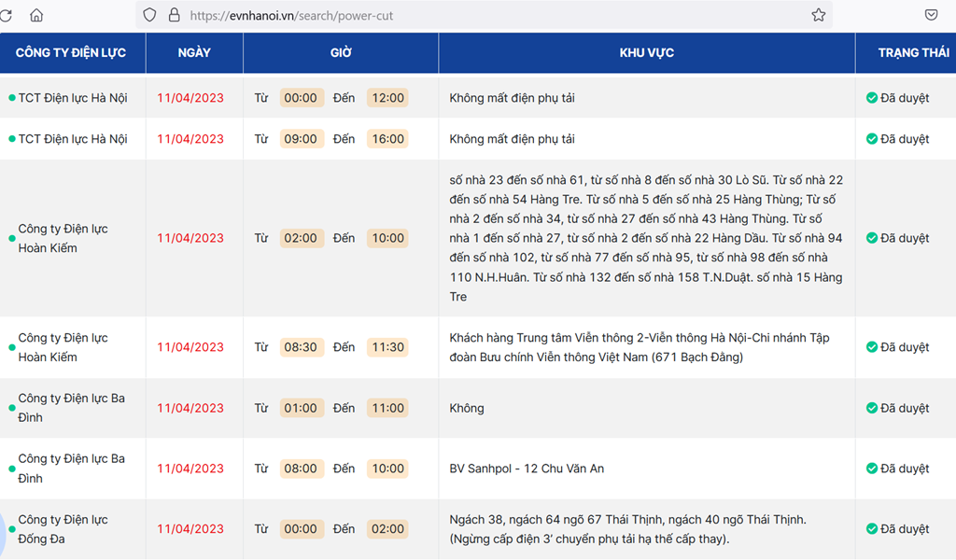Click Công ty Điện lực Ba Đình in the 08:00 row

[71, 469]
